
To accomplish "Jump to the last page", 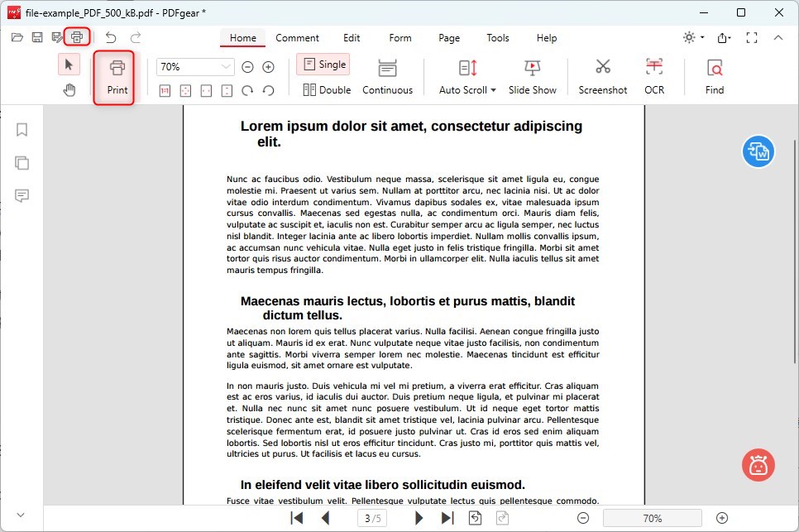I will coord(447,518).
